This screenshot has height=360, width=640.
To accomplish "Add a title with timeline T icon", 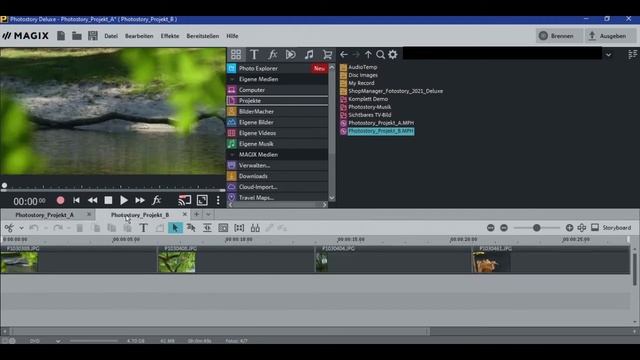I will [x=143, y=228].
